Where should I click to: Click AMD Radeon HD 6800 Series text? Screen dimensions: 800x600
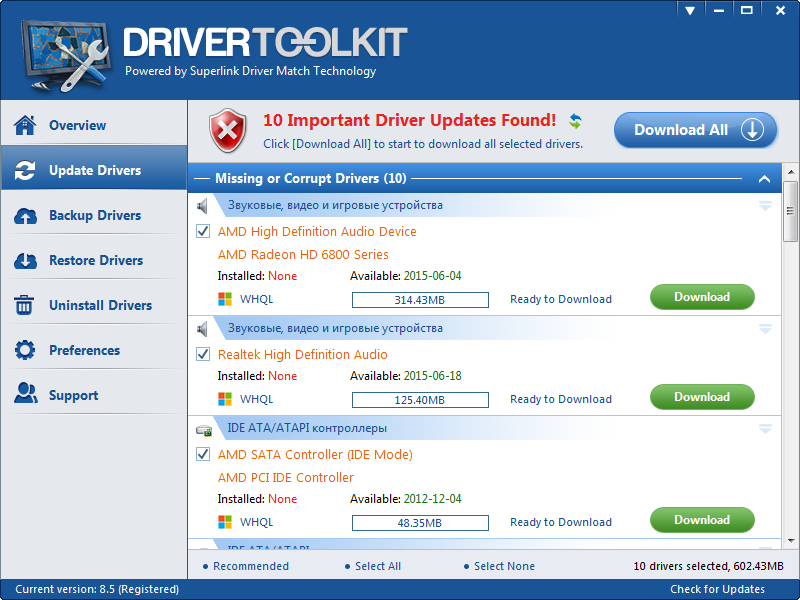click(x=303, y=255)
